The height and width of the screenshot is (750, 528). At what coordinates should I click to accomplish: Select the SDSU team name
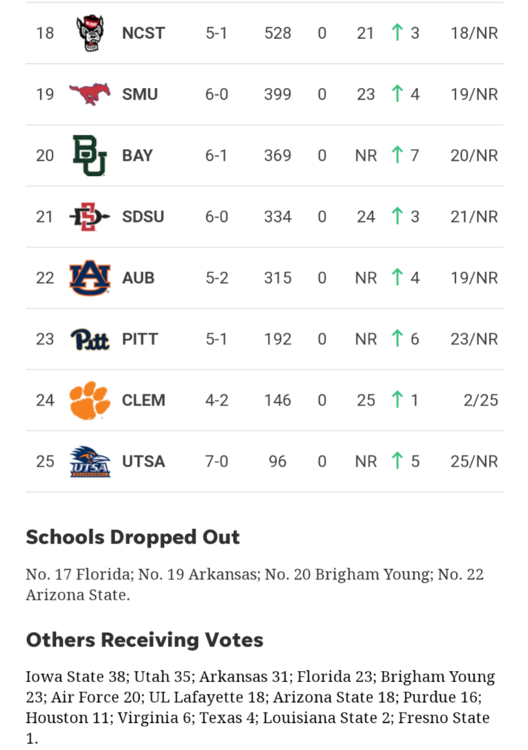pyautogui.click(x=143, y=217)
